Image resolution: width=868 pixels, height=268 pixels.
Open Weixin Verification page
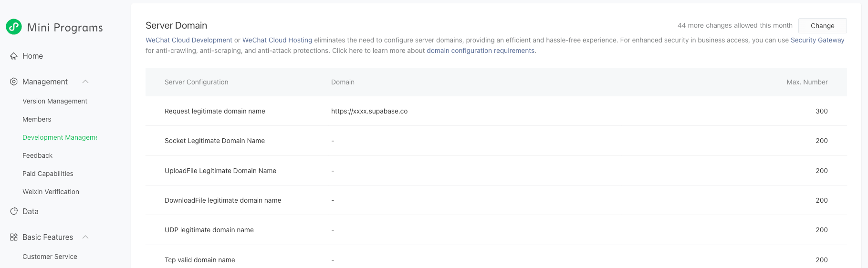[51, 192]
